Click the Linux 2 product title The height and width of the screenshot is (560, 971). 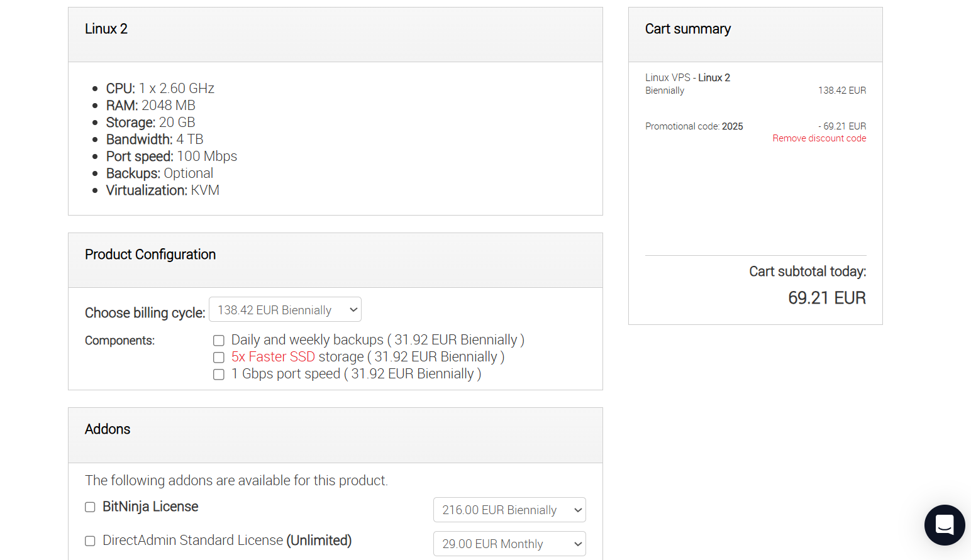click(x=106, y=29)
